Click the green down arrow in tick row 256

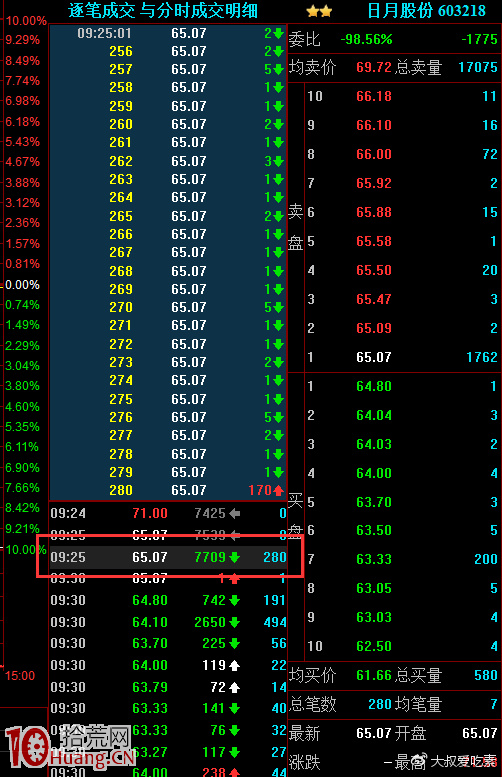tap(279, 52)
